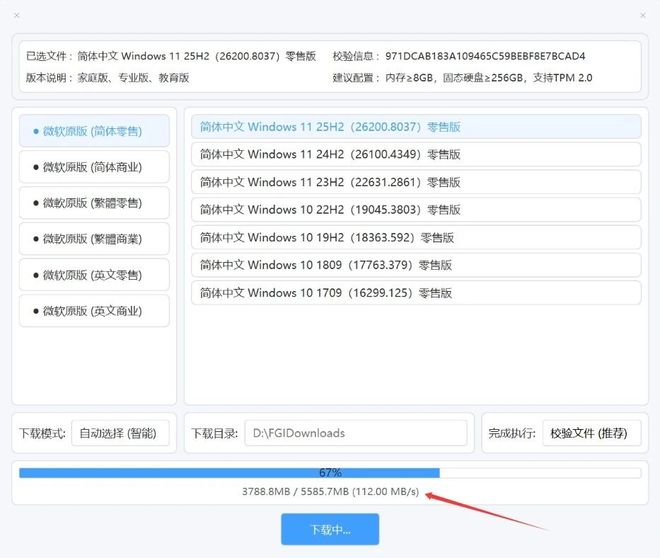The image size is (660, 558).
Task: Select Windows 11 25H2 (26200.8037) 零售版
Action: click(415, 127)
